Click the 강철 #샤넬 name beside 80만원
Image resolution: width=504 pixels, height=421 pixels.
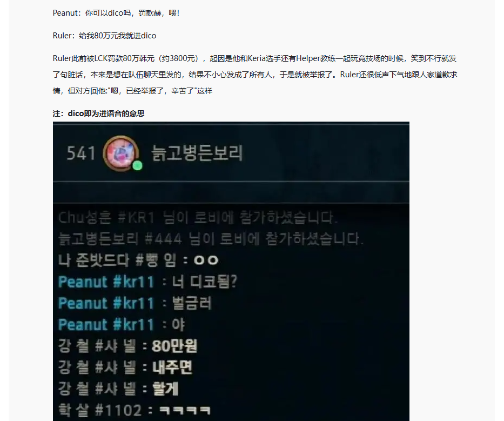coord(97,346)
